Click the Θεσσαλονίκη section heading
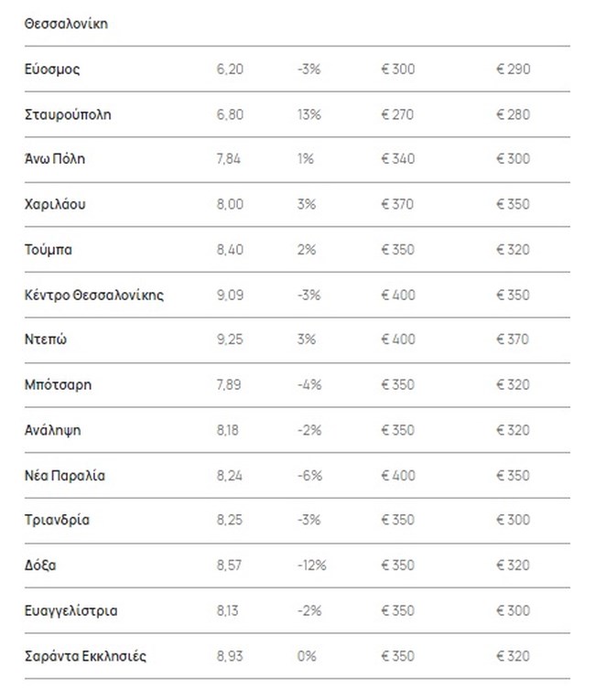The width and height of the screenshot is (595, 700). (66, 24)
